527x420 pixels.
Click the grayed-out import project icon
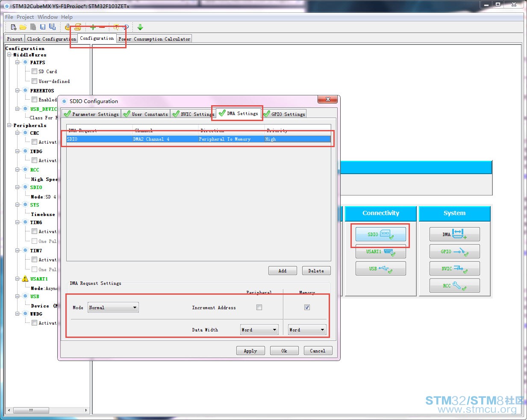33,27
